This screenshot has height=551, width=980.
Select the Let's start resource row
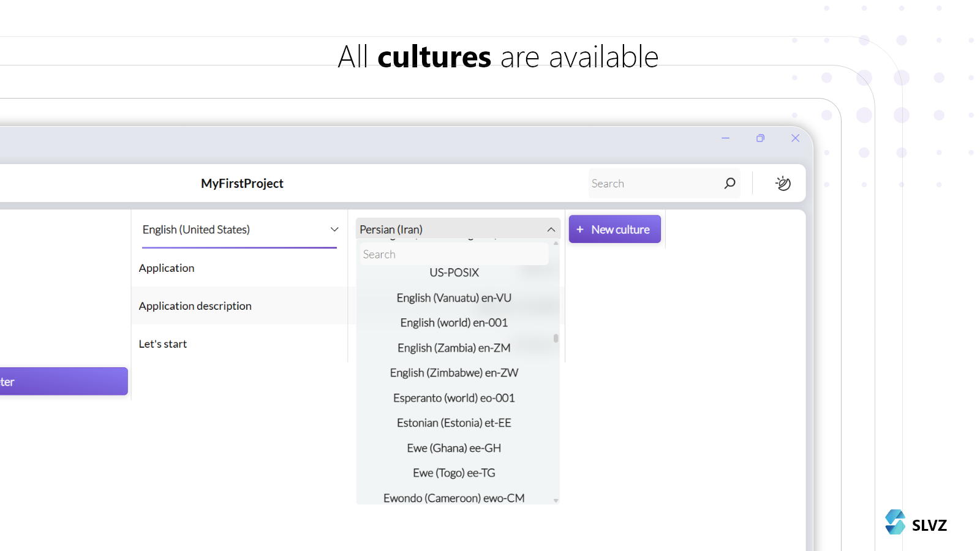pos(239,343)
